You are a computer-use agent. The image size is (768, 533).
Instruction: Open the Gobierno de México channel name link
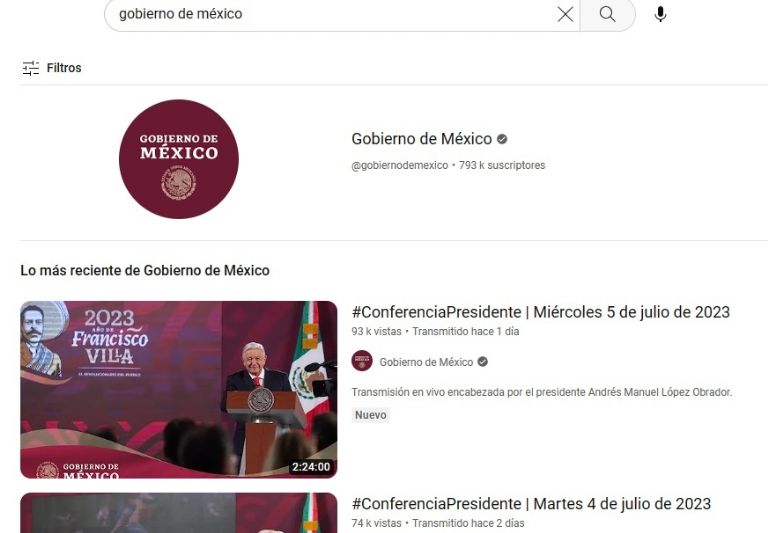pos(422,139)
